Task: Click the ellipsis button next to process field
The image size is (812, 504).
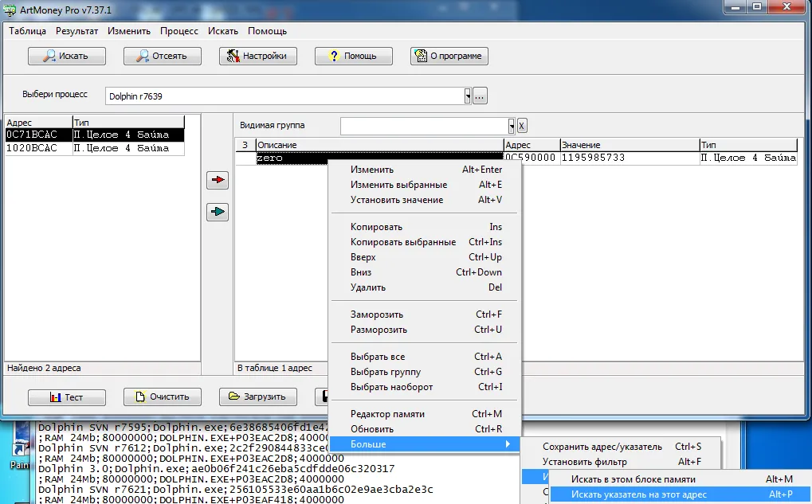Action: pos(480,96)
